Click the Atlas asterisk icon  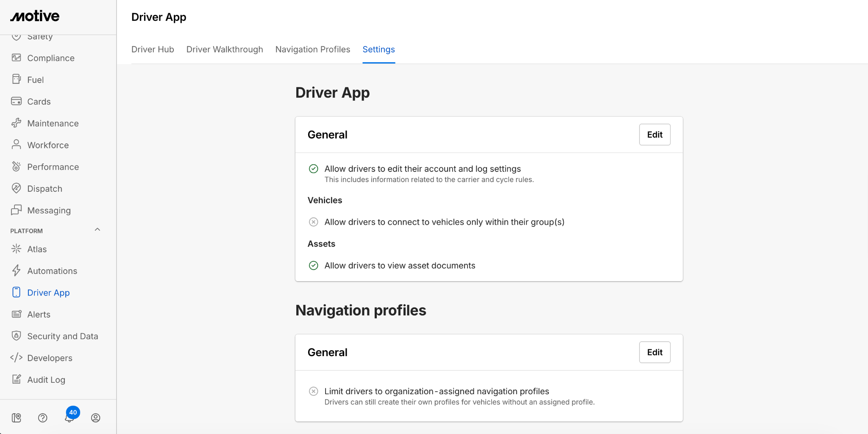click(17, 249)
